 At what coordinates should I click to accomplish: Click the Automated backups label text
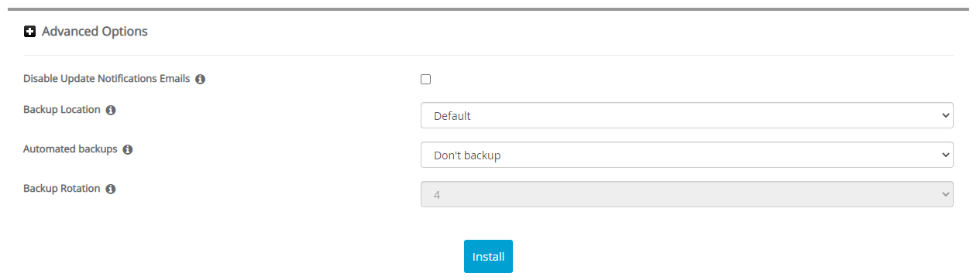(70, 149)
